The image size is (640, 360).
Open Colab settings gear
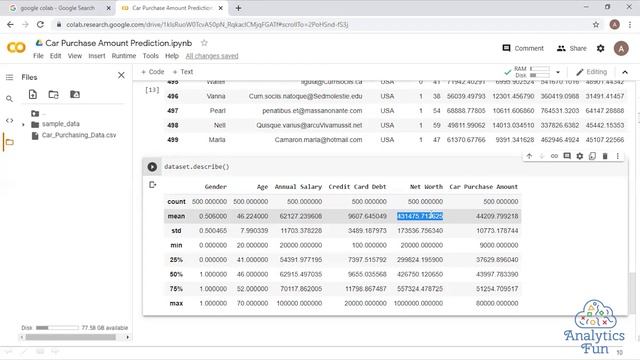click(600, 48)
